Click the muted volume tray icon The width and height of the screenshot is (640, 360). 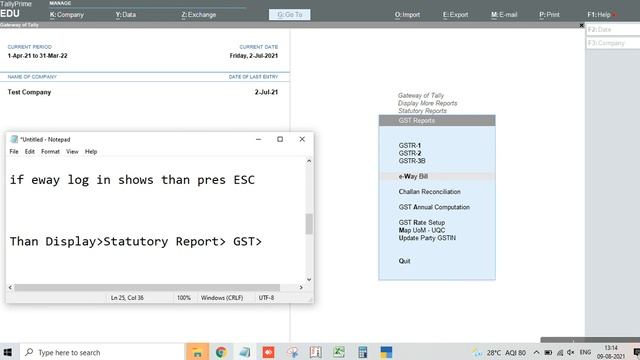coord(571,352)
